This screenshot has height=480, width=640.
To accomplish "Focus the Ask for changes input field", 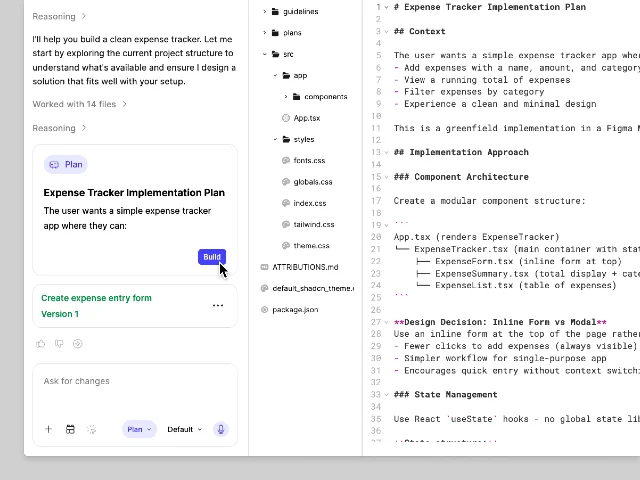I will pos(135,381).
